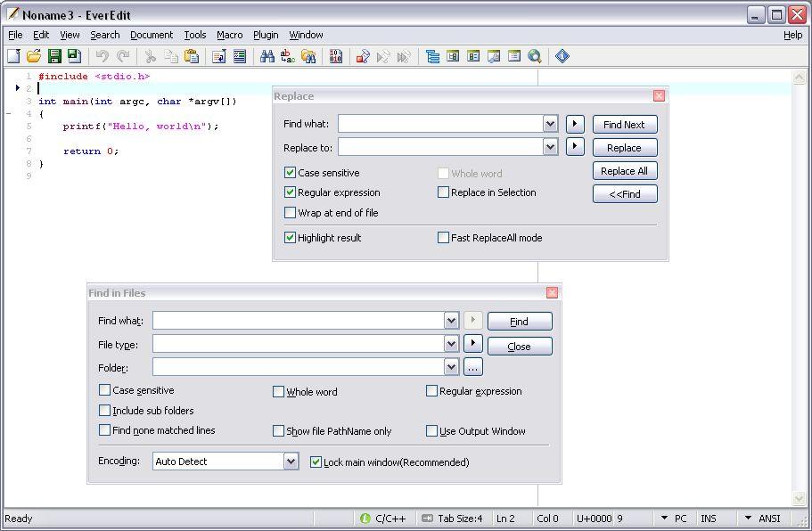Open the Search menu
Image resolution: width=812 pixels, height=531 pixels.
pyautogui.click(x=104, y=35)
